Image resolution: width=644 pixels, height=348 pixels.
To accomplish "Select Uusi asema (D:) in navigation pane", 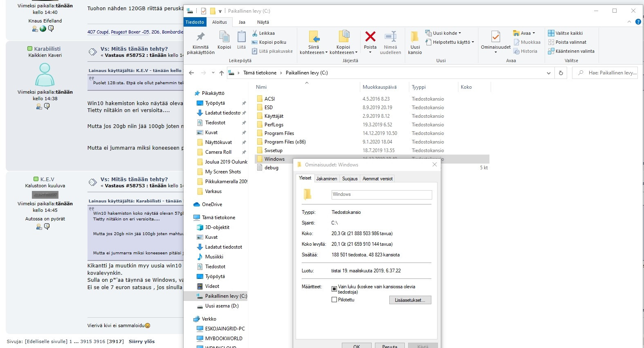I will 222,306.
